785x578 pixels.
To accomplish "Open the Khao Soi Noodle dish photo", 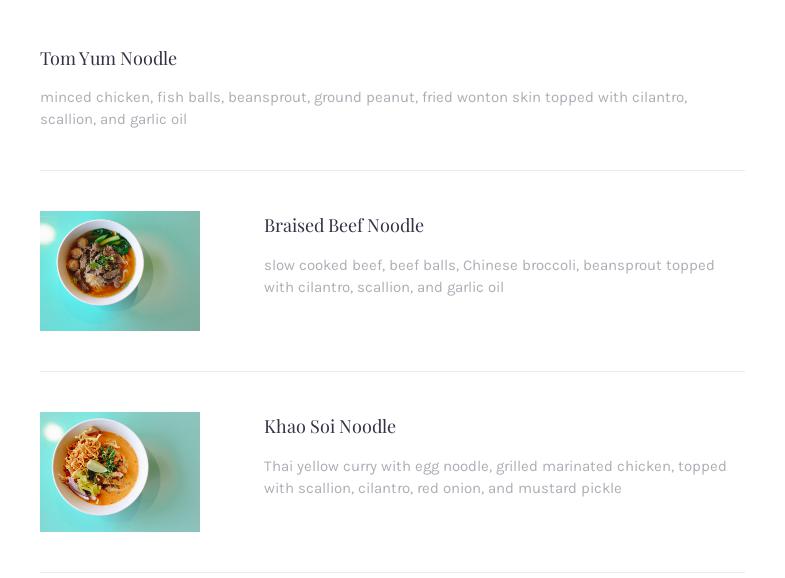I will [x=120, y=472].
